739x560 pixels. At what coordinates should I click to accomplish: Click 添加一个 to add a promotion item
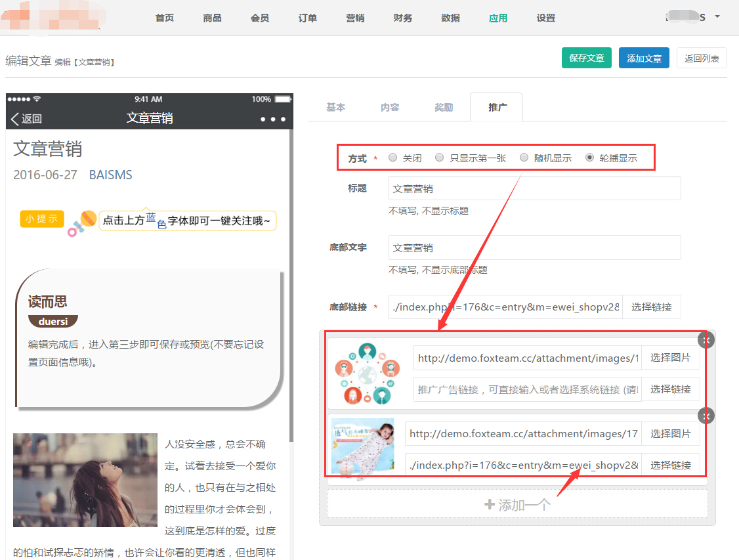coord(517,505)
